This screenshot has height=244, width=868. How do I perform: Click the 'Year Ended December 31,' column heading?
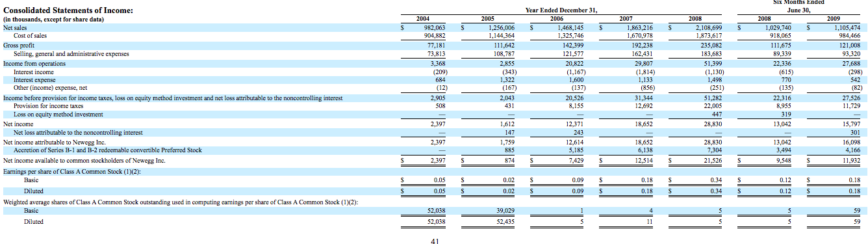561,11
